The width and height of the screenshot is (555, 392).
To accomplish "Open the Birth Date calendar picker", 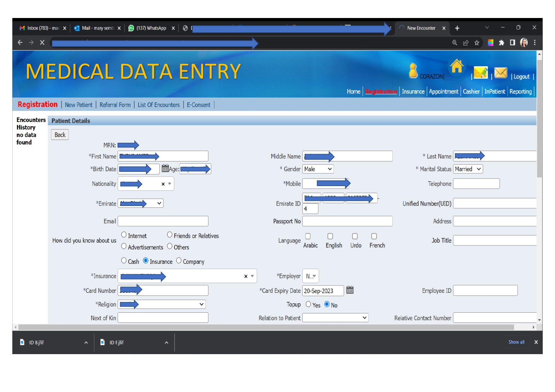I will point(165,168).
